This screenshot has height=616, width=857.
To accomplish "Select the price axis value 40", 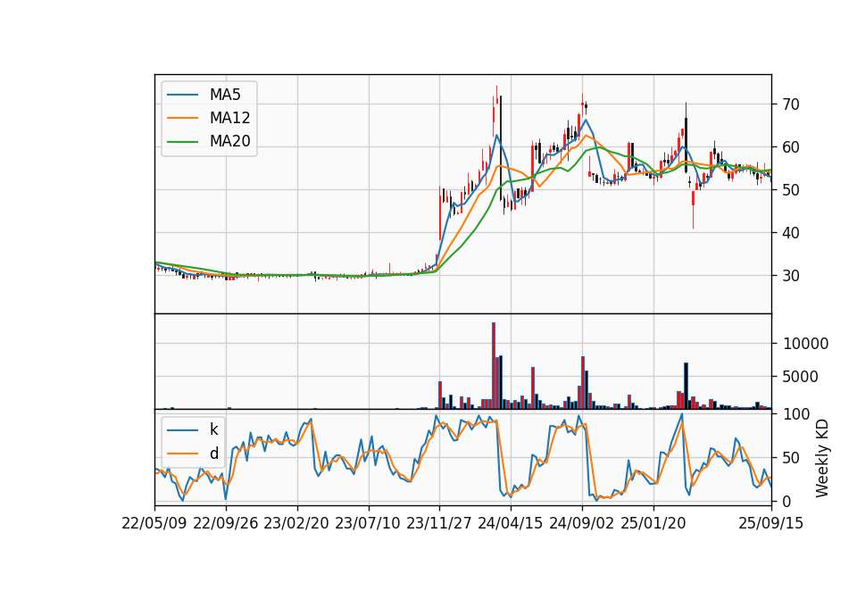I will [x=791, y=233].
